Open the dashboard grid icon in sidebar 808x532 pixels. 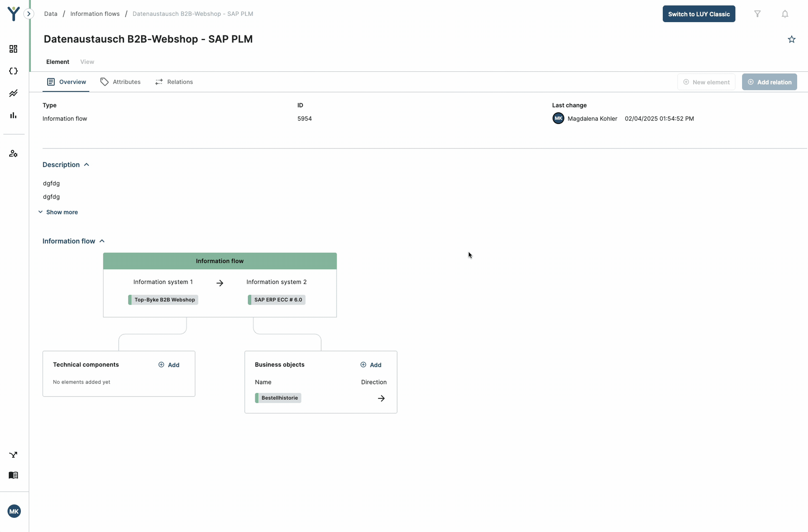pyautogui.click(x=13, y=49)
